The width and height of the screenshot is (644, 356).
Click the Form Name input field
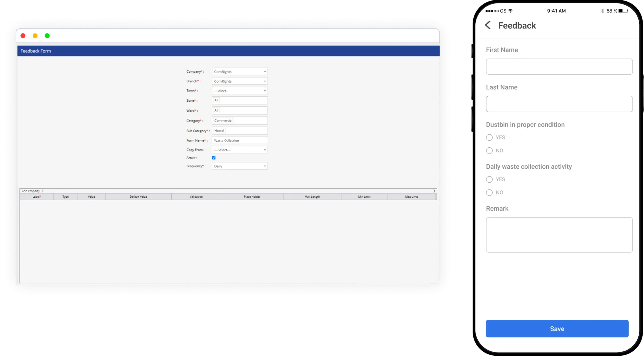click(x=240, y=141)
